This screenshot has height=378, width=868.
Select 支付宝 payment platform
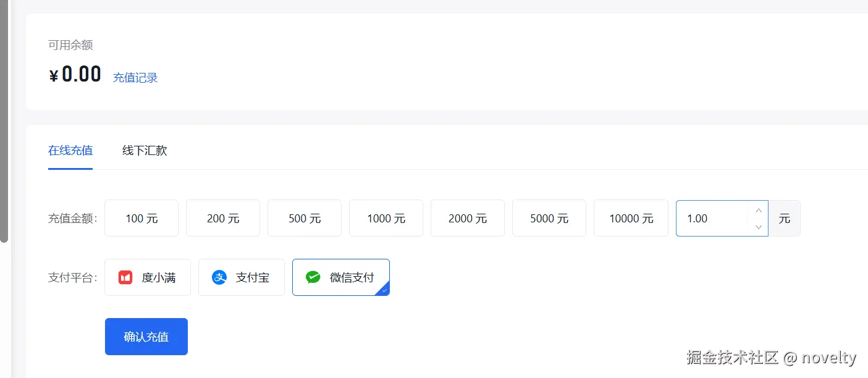pos(242,277)
